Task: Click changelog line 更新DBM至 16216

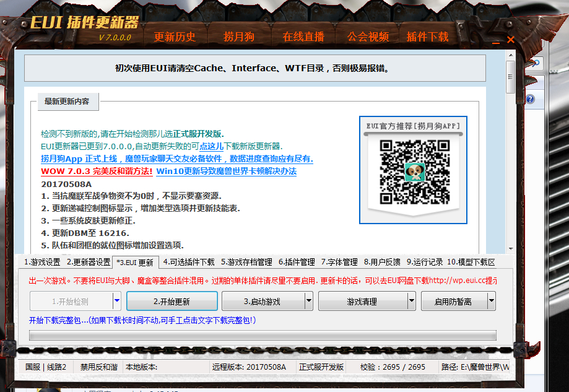Action: [85, 233]
